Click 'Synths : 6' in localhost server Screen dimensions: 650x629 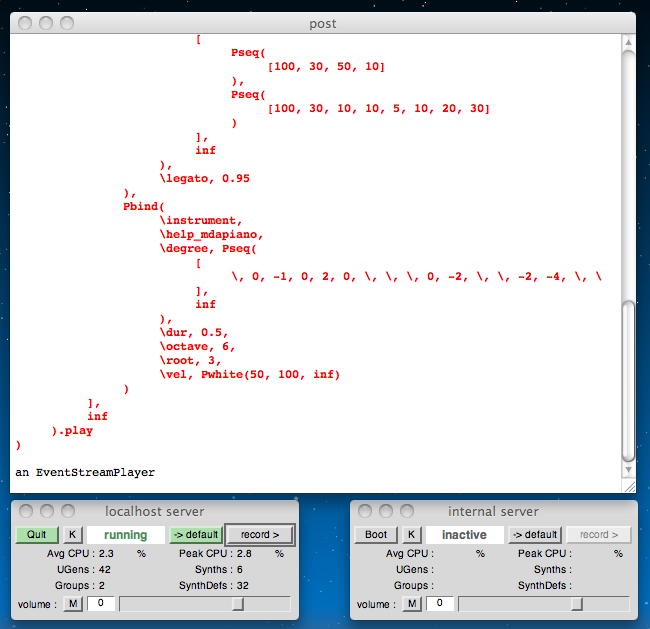(219, 570)
